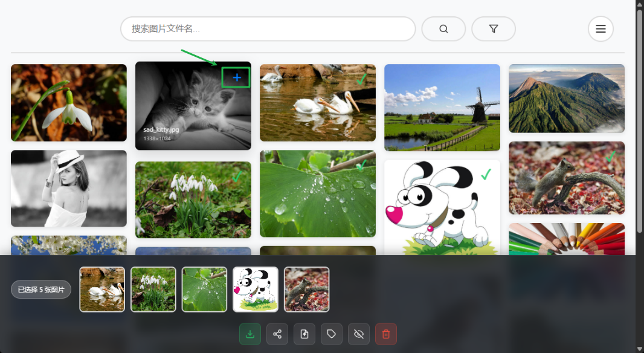Delete selected images with red trash icon
The height and width of the screenshot is (353, 644).
(386, 334)
